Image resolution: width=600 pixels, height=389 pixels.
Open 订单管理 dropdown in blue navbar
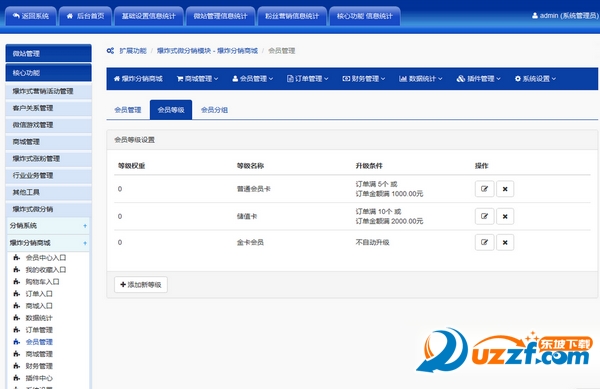[x=308, y=79]
